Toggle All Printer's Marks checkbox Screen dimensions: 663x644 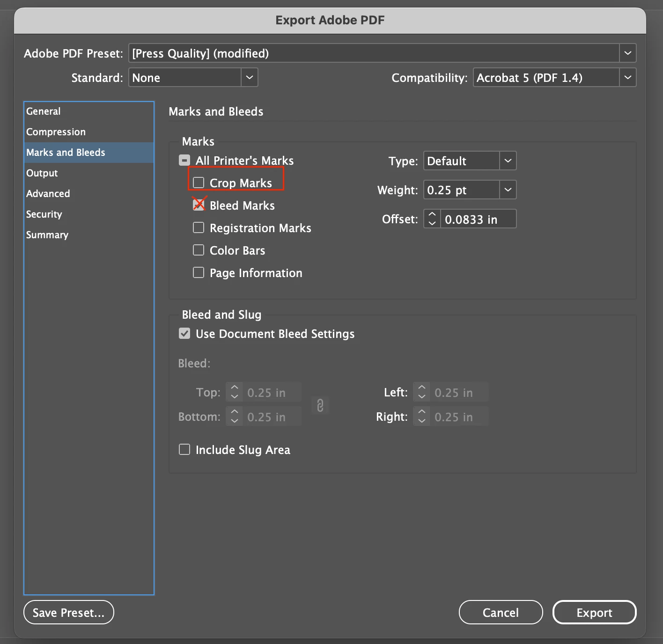[184, 161]
